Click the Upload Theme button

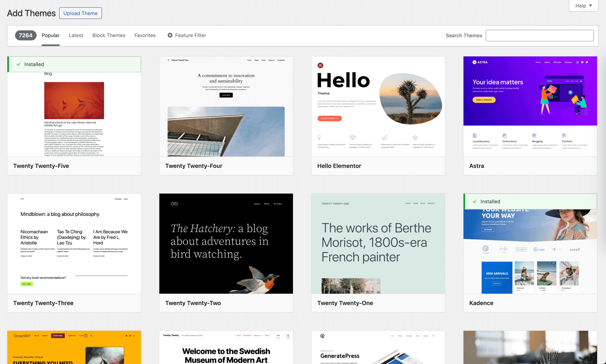(80, 13)
